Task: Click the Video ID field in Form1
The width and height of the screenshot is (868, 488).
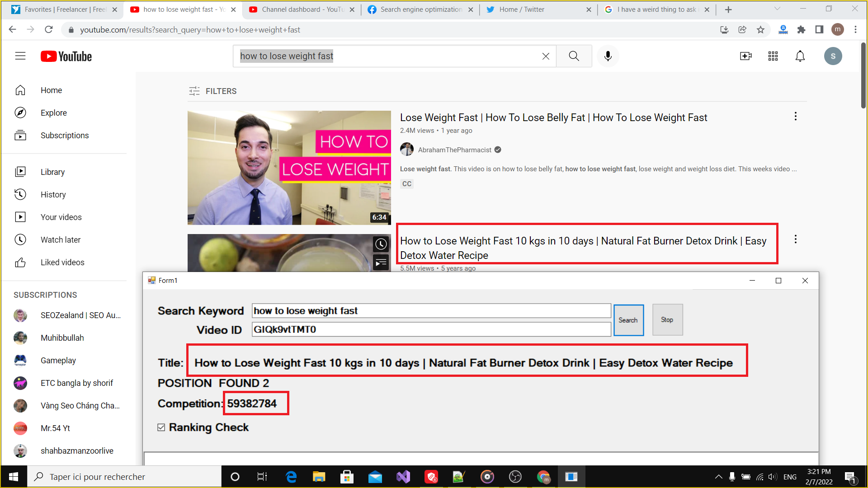Action: [431, 329]
